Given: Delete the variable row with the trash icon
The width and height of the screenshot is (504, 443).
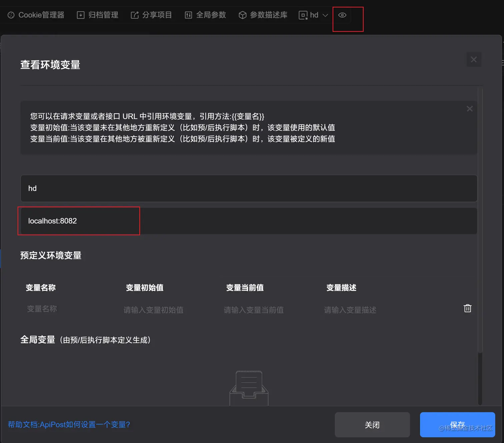Looking at the screenshot, I should (468, 308).
